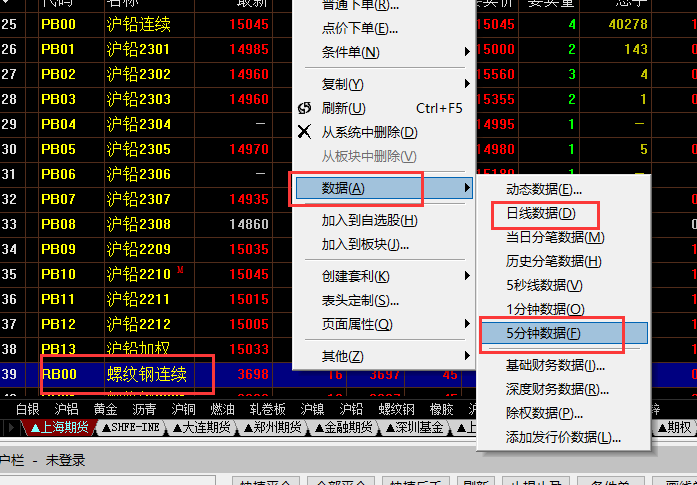
Task: Choose 动态数据(E)... in the submenu
Action: pyautogui.click(x=544, y=189)
